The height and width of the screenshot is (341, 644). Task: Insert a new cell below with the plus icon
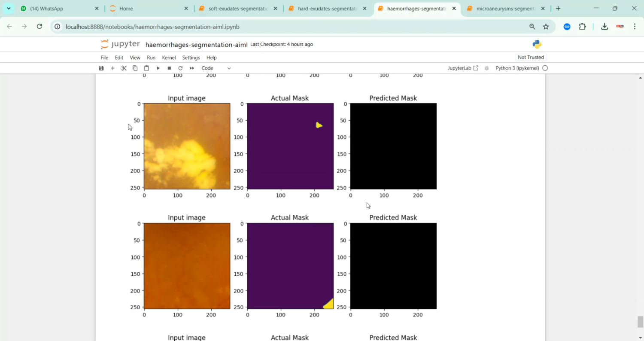[x=112, y=68]
